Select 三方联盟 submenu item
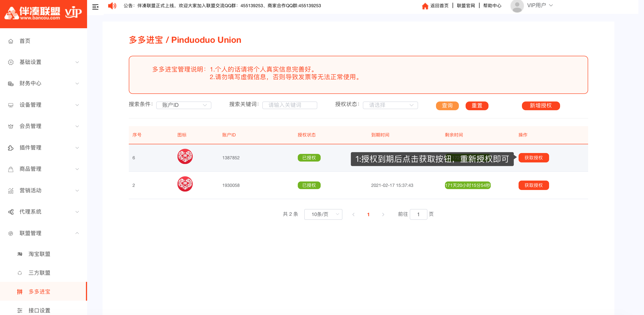 [x=44, y=273]
